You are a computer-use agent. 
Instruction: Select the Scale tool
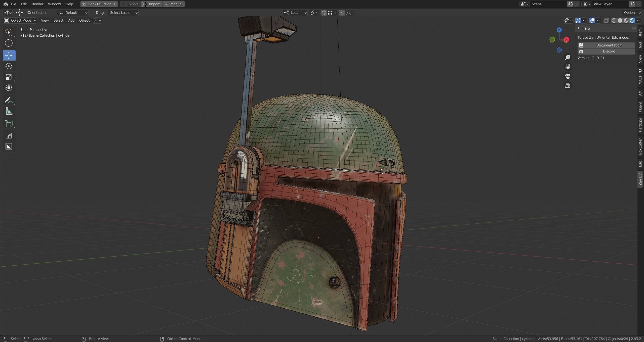9,77
